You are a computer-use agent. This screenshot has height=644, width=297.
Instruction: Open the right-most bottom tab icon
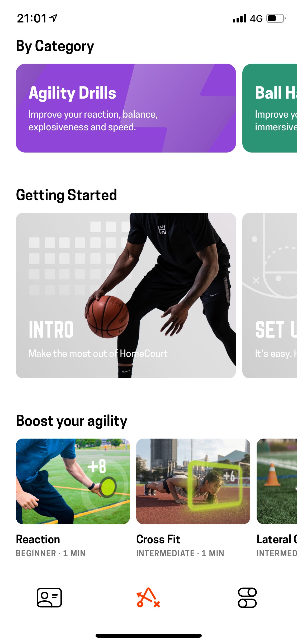pyautogui.click(x=247, y=597)
